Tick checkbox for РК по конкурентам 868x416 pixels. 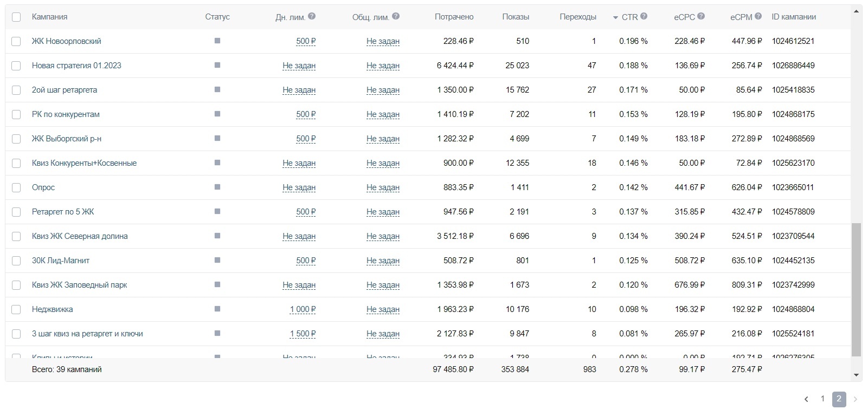tap(16, 114)
